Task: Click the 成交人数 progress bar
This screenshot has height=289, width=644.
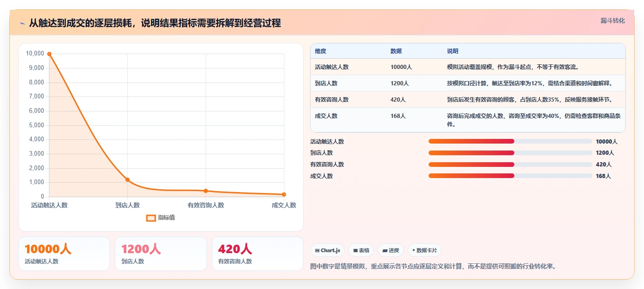Action: (x=510, y=176)
